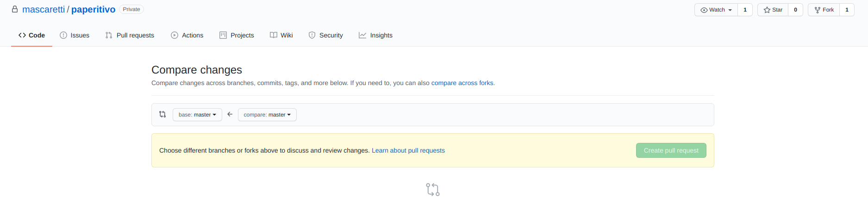Switch to the Security tab
The height and width of the screenshot is (197, 868).
click(x=326, y=35)
